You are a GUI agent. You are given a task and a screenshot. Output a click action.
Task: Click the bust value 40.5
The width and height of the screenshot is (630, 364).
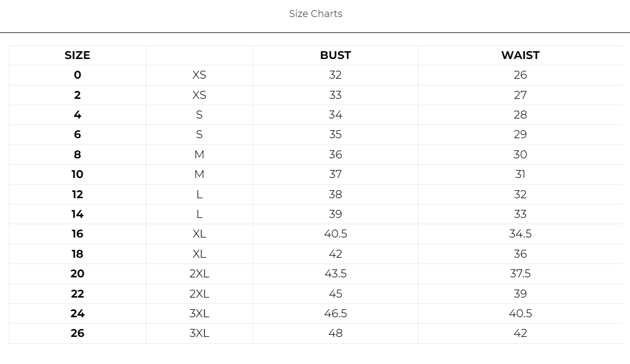click(x=335, y=234)
